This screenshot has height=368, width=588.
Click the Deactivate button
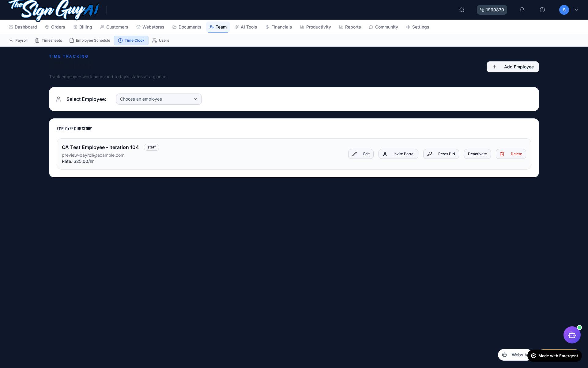(x=477, y=154)
